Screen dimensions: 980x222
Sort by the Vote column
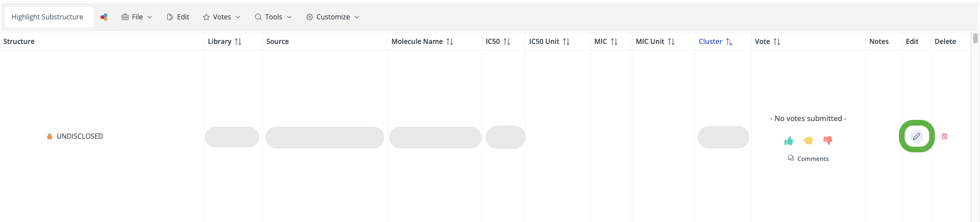pyautogui.click(x=777, y=42)
